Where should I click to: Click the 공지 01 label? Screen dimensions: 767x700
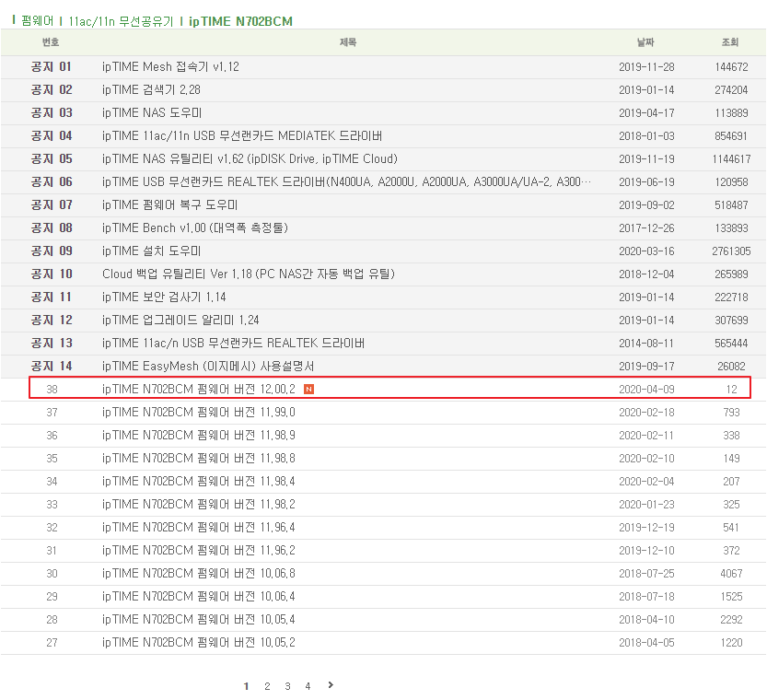pyautogui.click(x=52, y=66)
